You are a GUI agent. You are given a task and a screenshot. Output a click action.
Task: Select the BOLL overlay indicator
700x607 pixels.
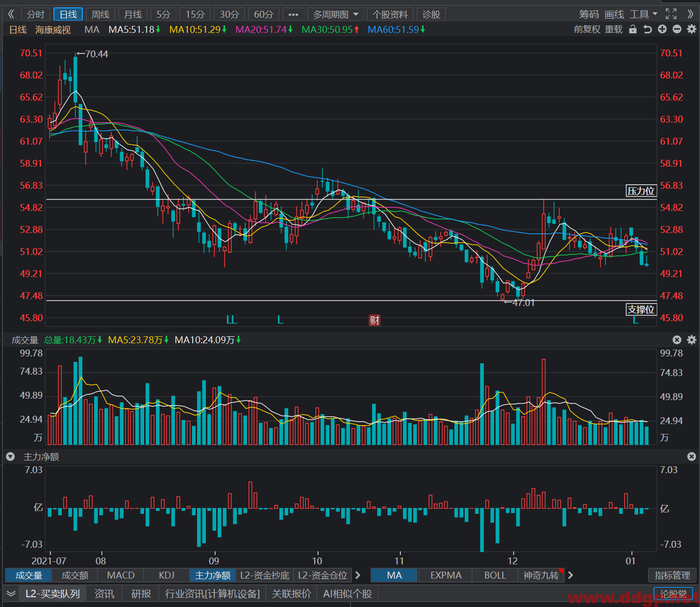pyautogui.click(x=495, y=575)
